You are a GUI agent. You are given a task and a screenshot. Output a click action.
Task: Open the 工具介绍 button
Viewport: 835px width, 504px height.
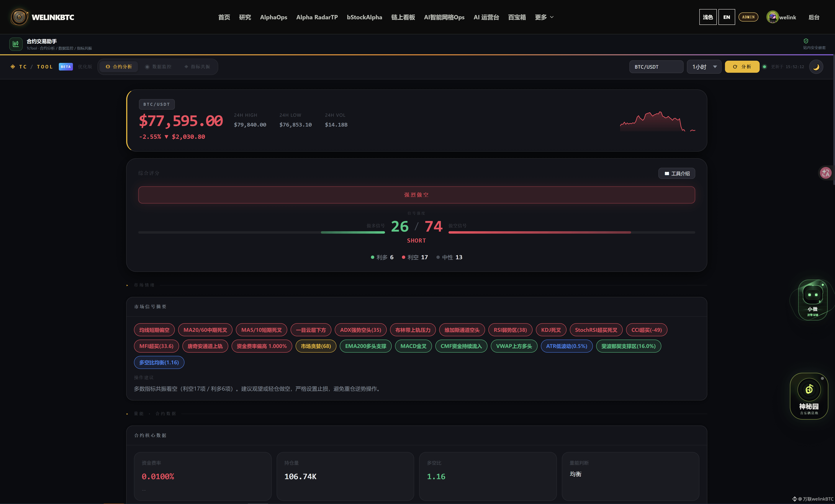click(677, 174)
